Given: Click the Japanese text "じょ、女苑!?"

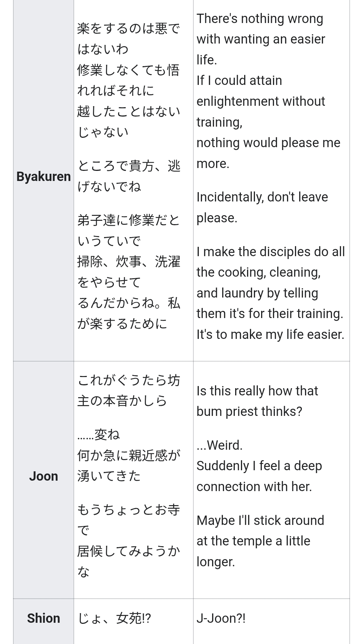Looking at the screenshot, I should (x=114, y=618).
